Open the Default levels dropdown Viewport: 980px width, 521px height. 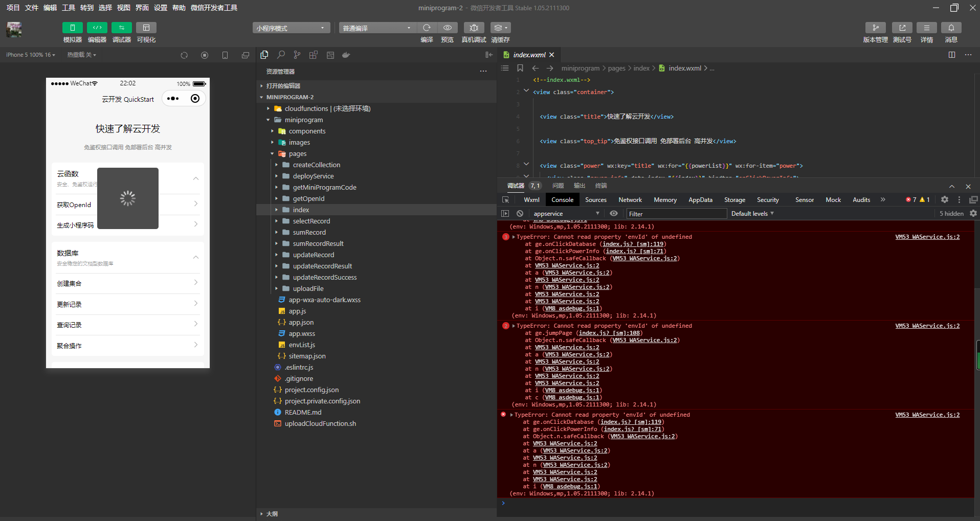coord(752,214)
